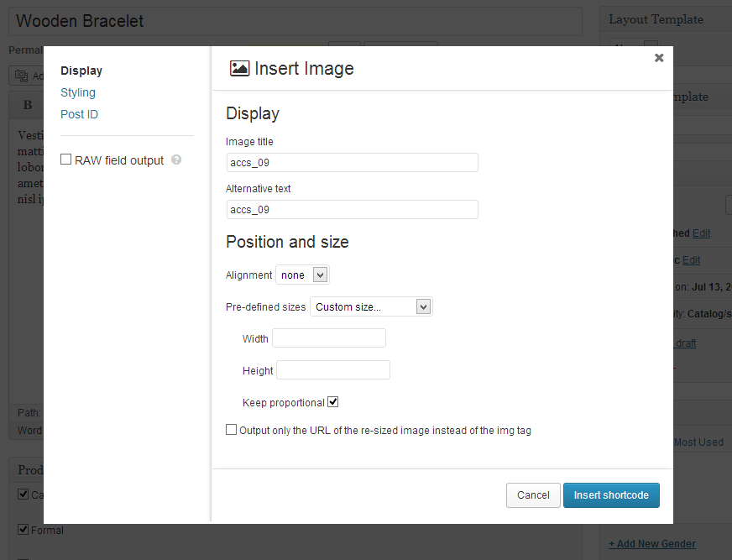Uncheck Keep proportional

point(333,401)
